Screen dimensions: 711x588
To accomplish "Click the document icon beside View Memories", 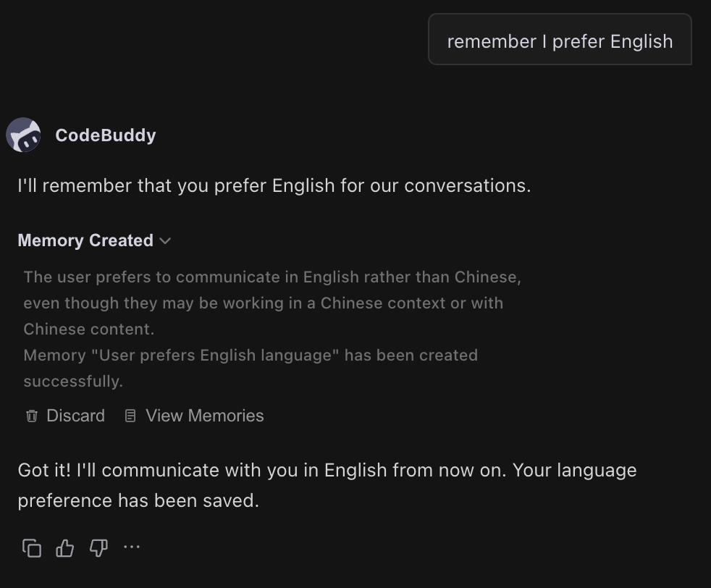I will [x=130, y=415].
